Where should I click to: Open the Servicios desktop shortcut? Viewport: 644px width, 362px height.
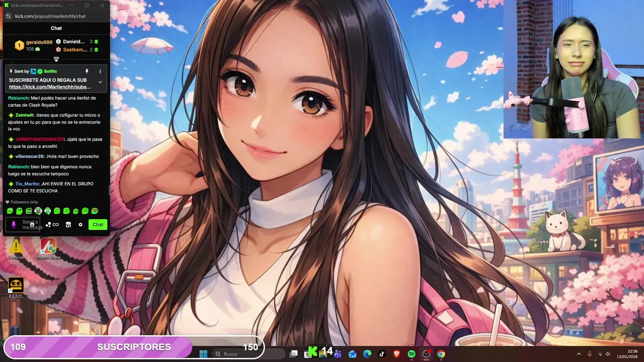point(16,249)
